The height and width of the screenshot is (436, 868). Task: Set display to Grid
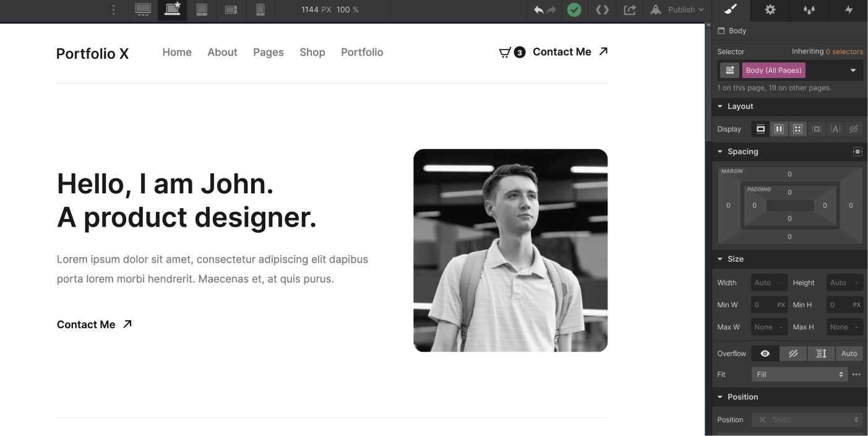click(x=797, y=129)
